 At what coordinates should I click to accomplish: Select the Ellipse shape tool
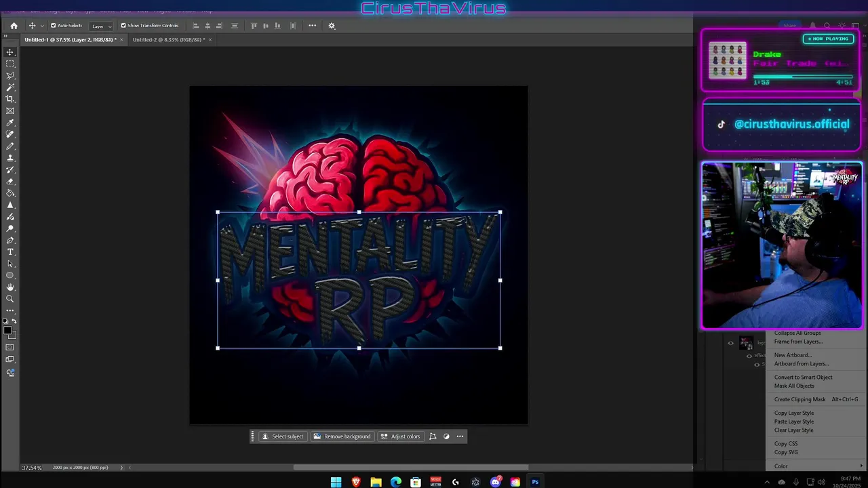(10, 275)
